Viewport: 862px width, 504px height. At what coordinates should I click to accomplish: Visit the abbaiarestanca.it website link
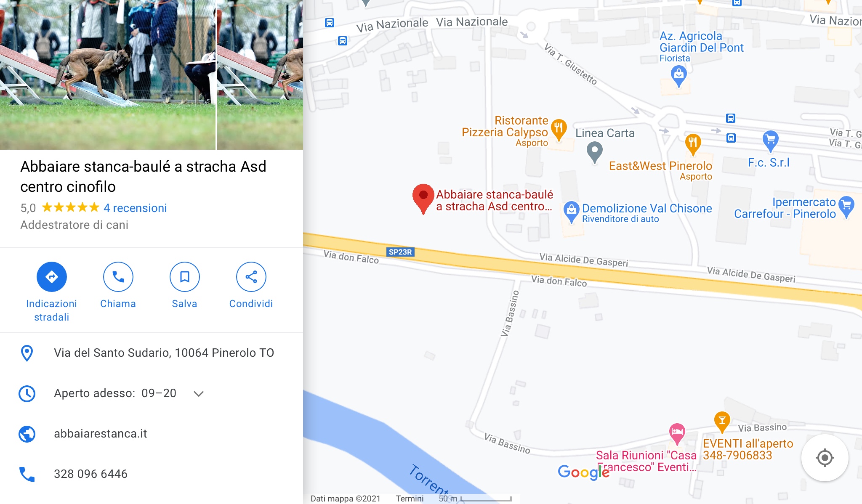pos(101,434)
